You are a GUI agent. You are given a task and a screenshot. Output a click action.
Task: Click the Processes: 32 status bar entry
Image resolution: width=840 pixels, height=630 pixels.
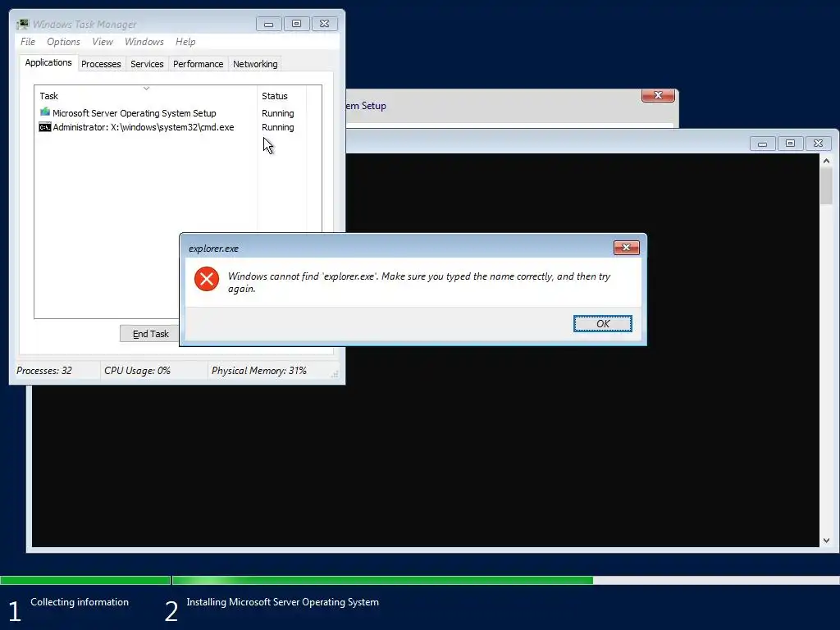(44, 371)
